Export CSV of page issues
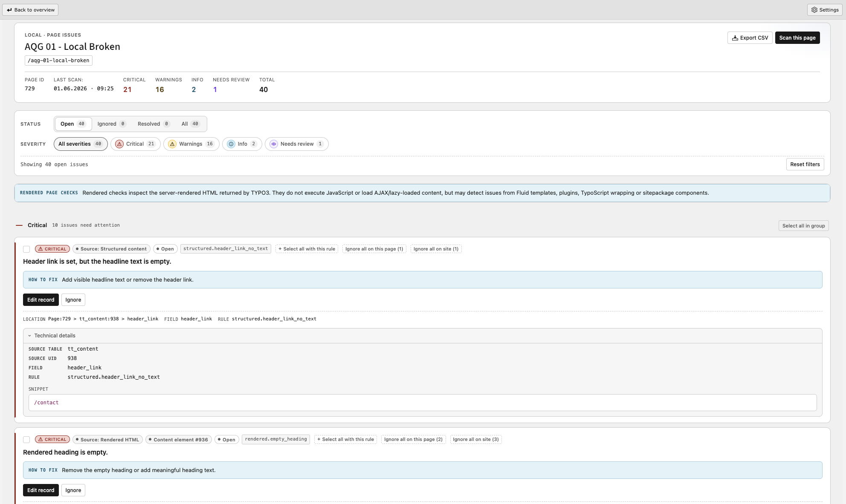 tap(750, 38)
